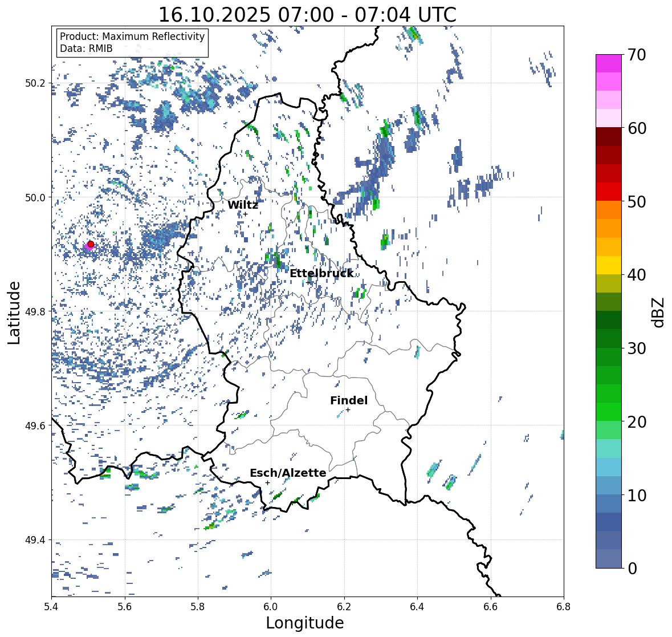The image size is (672, 637).
Task: Click the 5.6 longitude tick label
Action: pyautogui.click(x=125, y=607)
